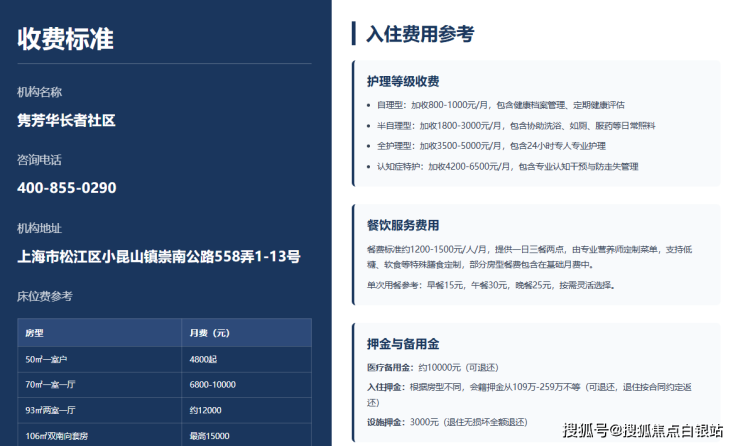
Task: Click the 机构名称 label
Action: (40, 92)
